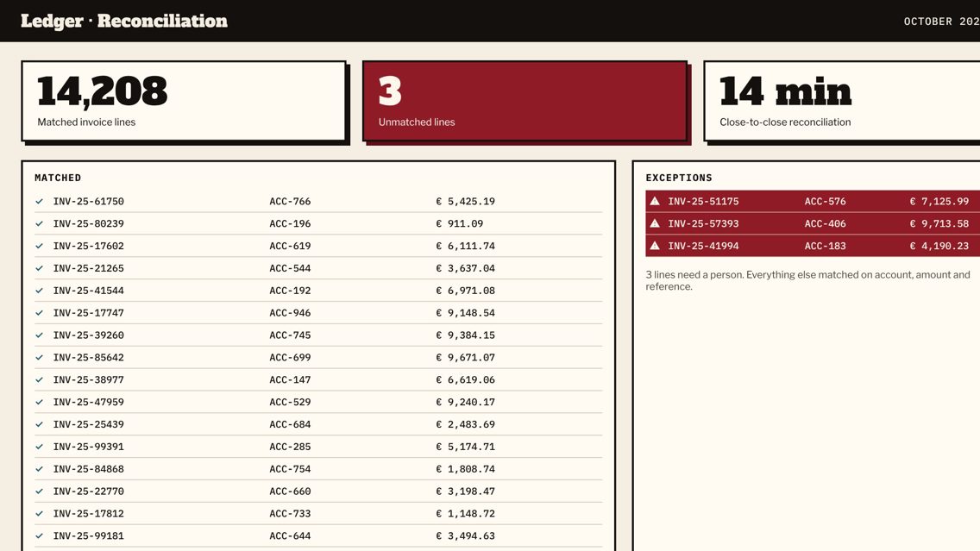Click amount € 3,494.63
The height and width of the screenshot is (551, 980).
click(x=466, y=536)
